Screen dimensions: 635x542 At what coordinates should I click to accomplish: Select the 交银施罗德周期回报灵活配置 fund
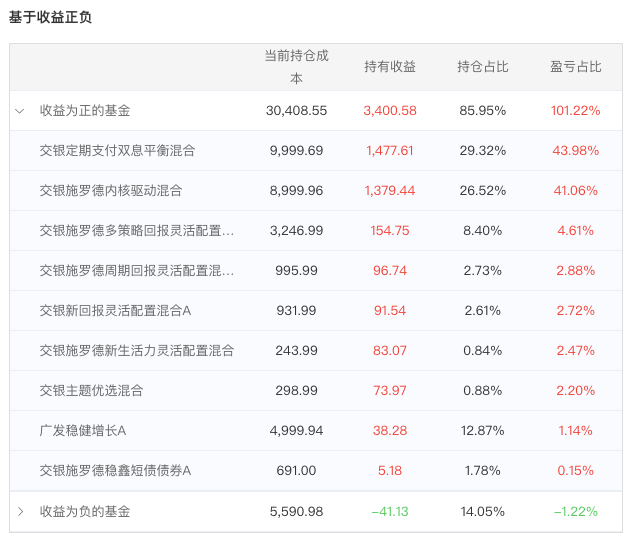[x=136, y=271]
